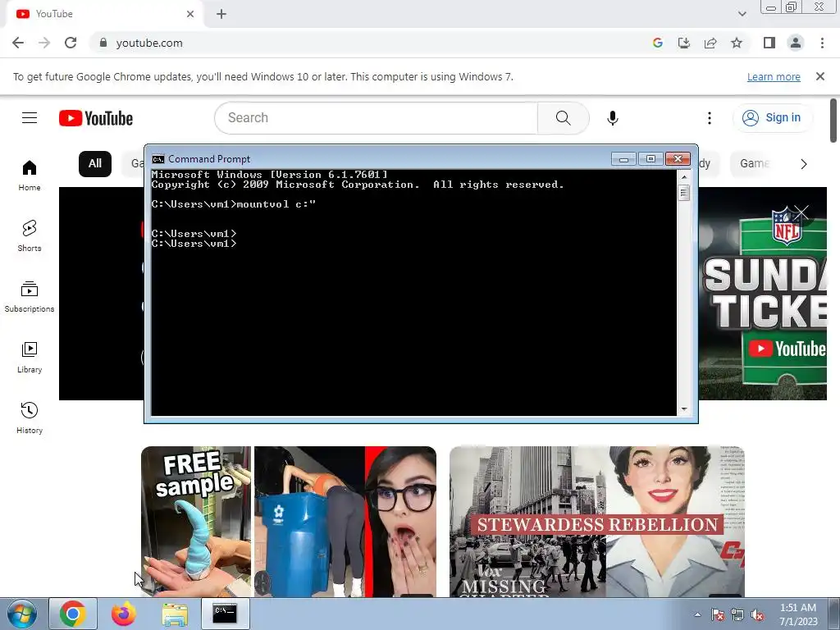Bookmark this tab with the star icon
Image resolution: width=840 pixels, height=630 pixels.
pyautogui.click(x=737, y=43)
